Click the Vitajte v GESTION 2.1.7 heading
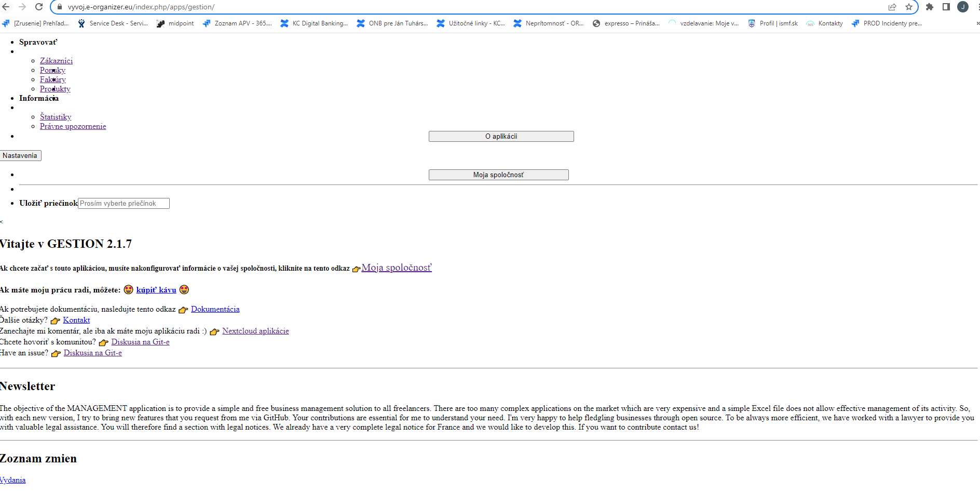The height and width of the screenshot is (493, 980). (66, 244)
